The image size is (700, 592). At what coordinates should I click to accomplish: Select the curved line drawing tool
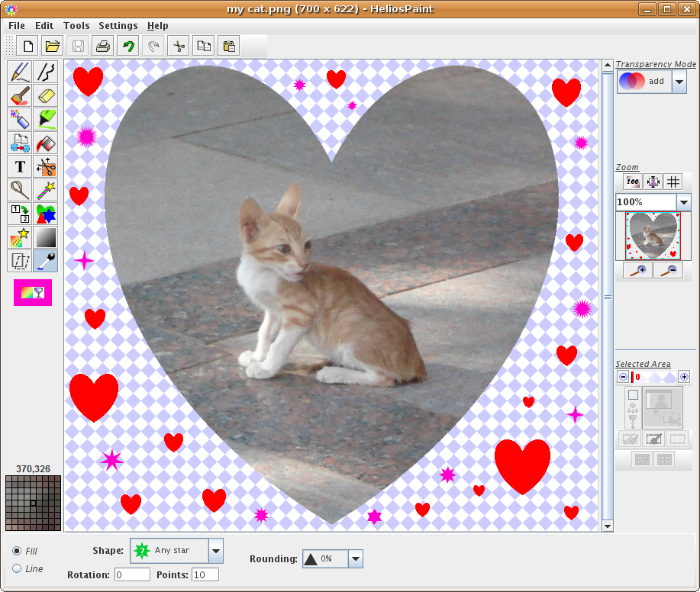pos(46,72)
